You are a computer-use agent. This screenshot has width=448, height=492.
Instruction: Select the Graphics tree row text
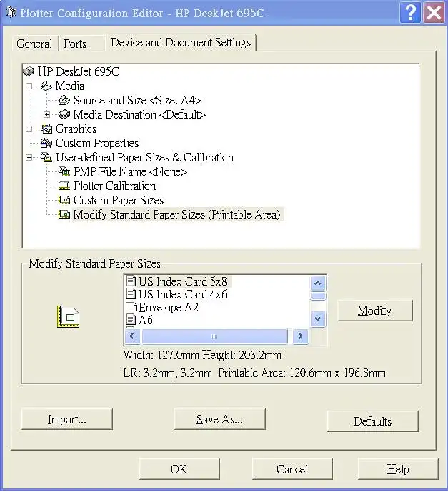tap(76, 129)
